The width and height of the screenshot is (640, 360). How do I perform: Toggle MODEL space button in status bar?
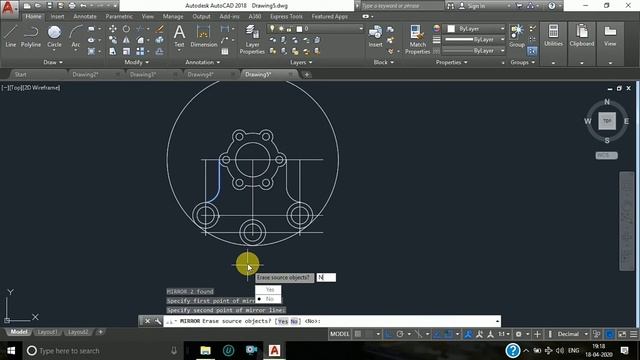click(340, 334)
